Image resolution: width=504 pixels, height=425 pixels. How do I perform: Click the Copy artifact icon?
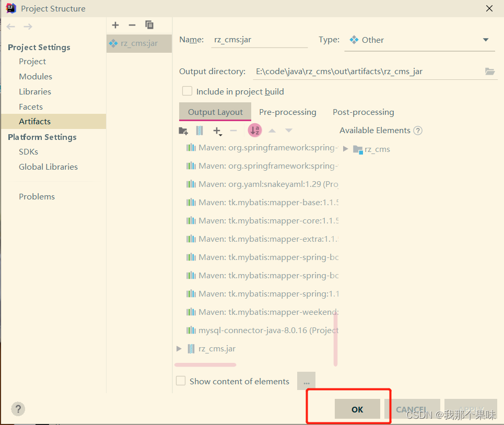pos(149,25)
